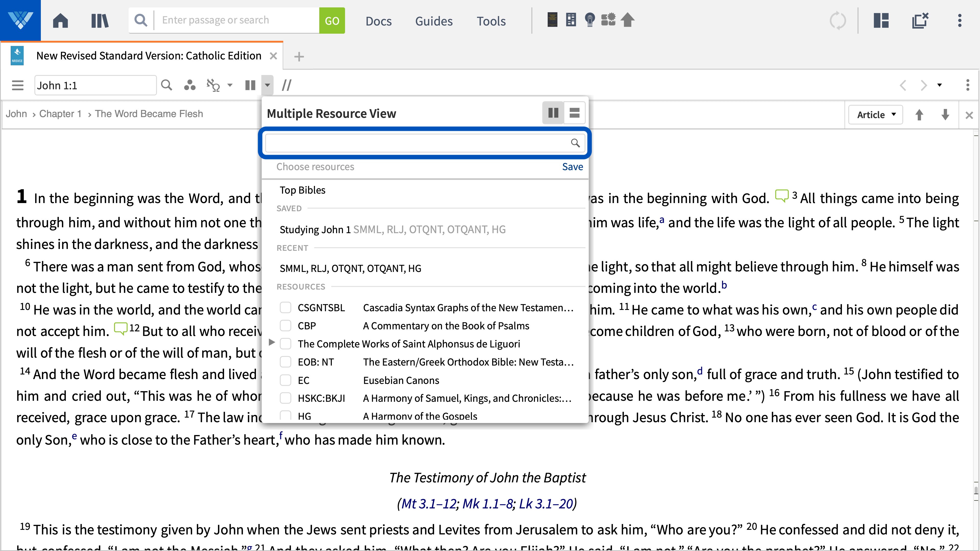The height and width of the screenshot is (551, 980).
Task: Open the Tools menu
Action: click(491, 21)
